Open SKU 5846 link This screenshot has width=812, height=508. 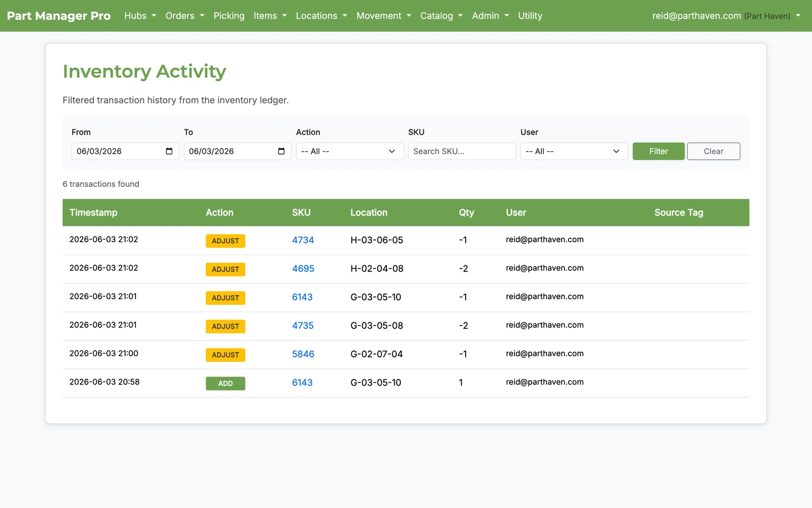[x=303, y=354]
